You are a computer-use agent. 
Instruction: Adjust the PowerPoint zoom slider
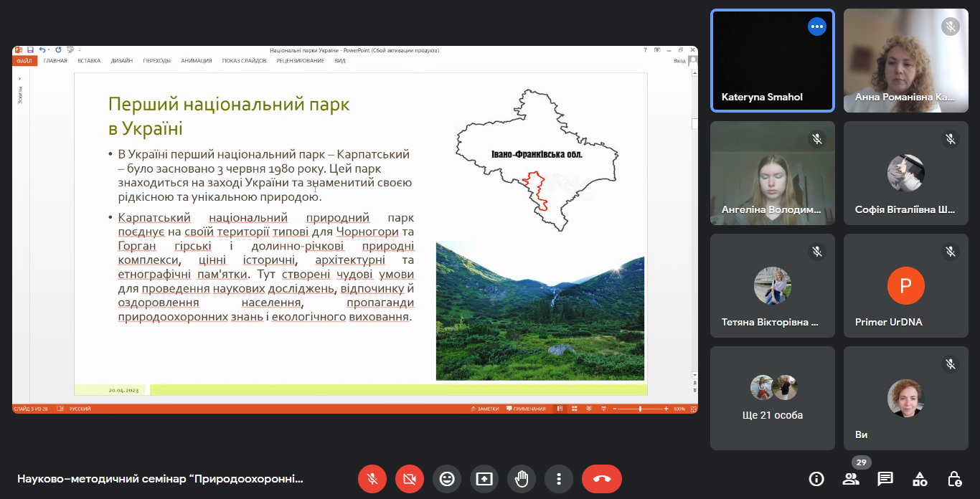click(x=641, y=409)
